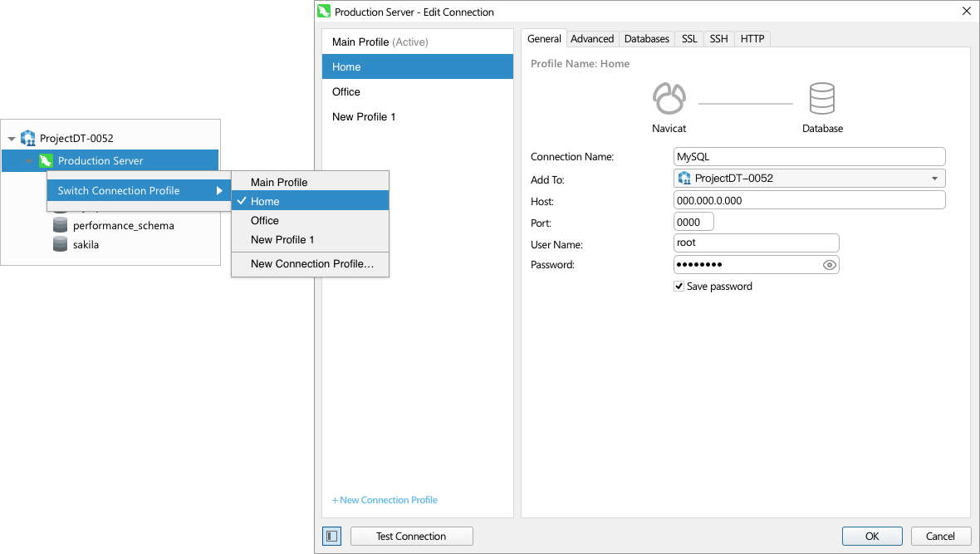
Task: Select New Connection Profile… menu entry
Action: (x=310, y=264)
